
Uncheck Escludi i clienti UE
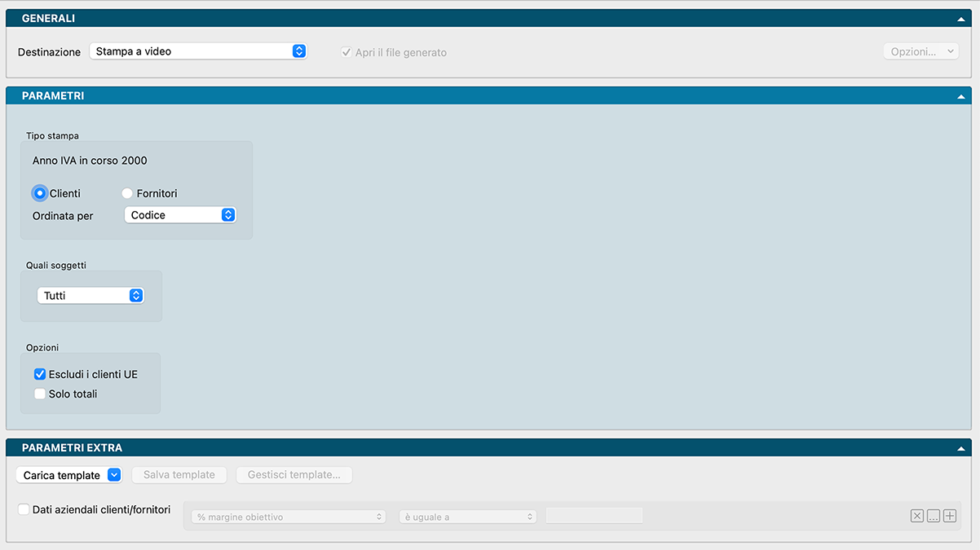40,375
